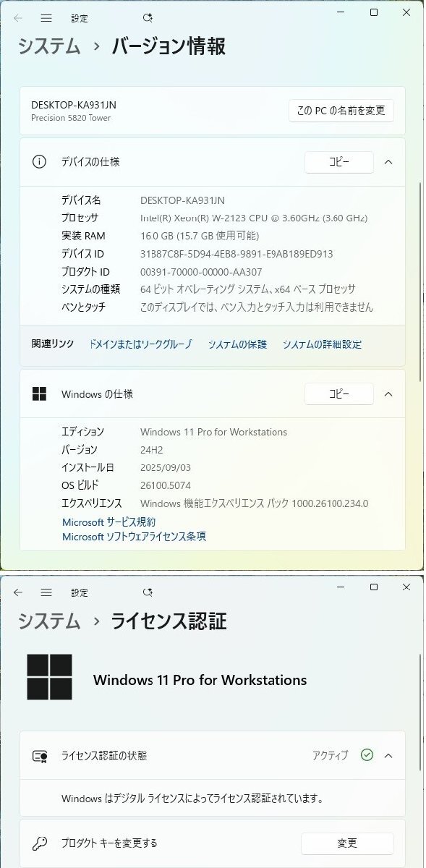Click the license activation status icon
The image size is (426, 868).
(x=40, y=756)
